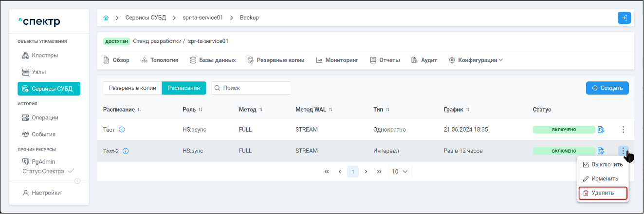Select the Расписания toggle tab
The height and width of the screenshot is (214, 644).
(x=184, y=88)
